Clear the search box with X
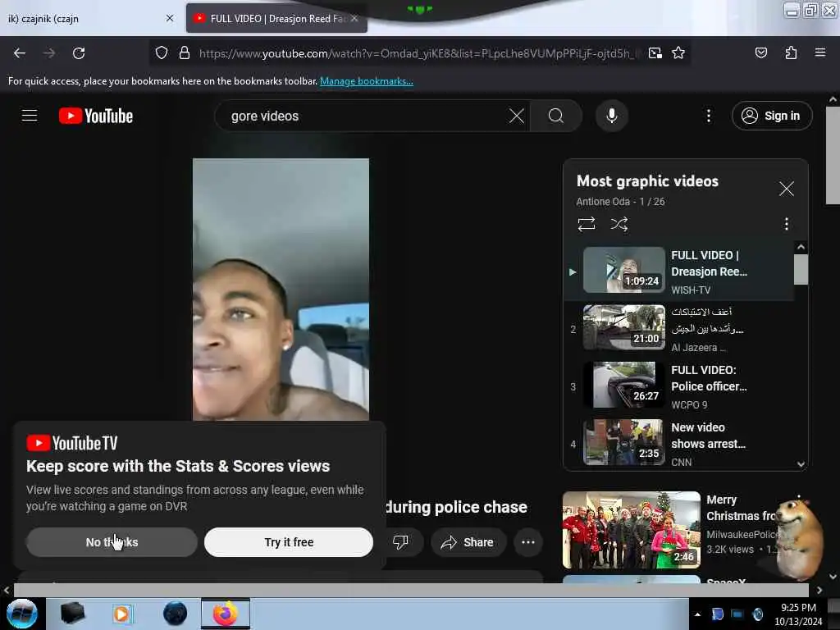 point(517,116)
